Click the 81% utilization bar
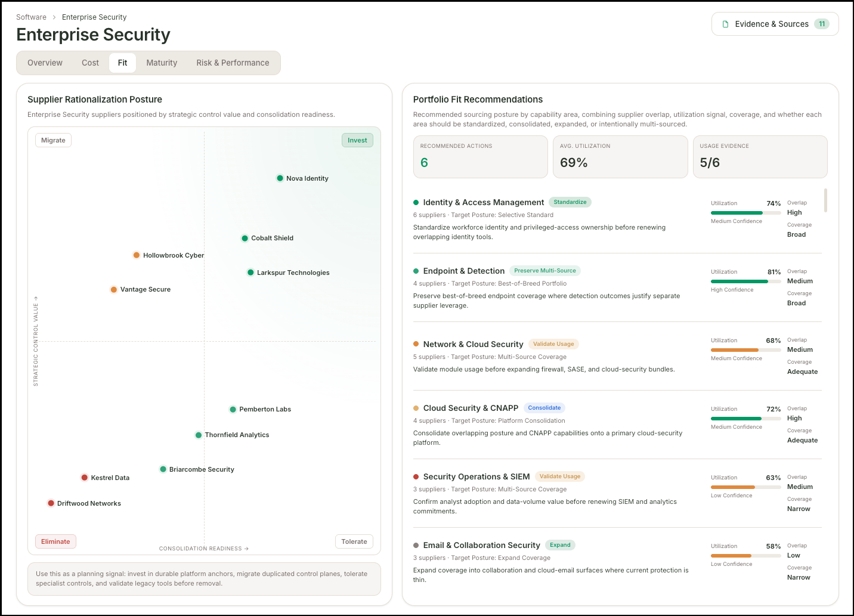Image resolution: width=854 pixels, height=616 pixels. (745, 281)
